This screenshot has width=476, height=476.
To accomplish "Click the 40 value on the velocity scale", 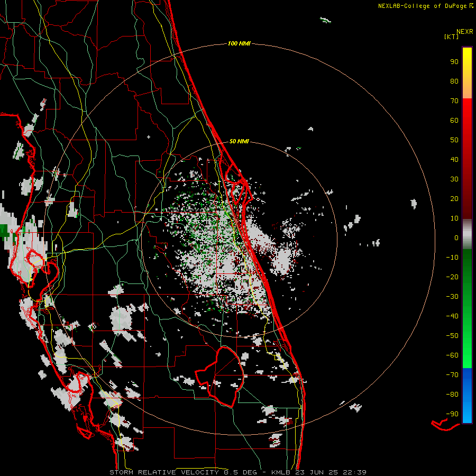I will click(454, 160).
